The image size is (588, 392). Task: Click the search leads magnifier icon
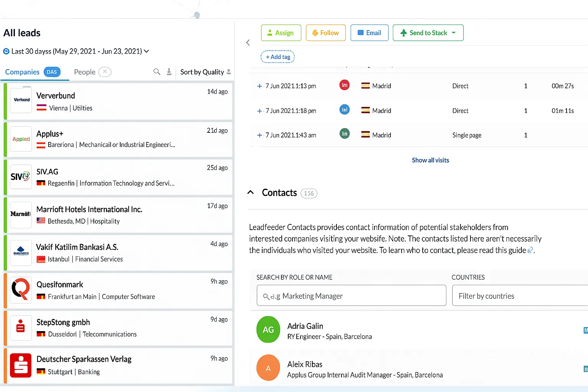[x=157, y=72]
